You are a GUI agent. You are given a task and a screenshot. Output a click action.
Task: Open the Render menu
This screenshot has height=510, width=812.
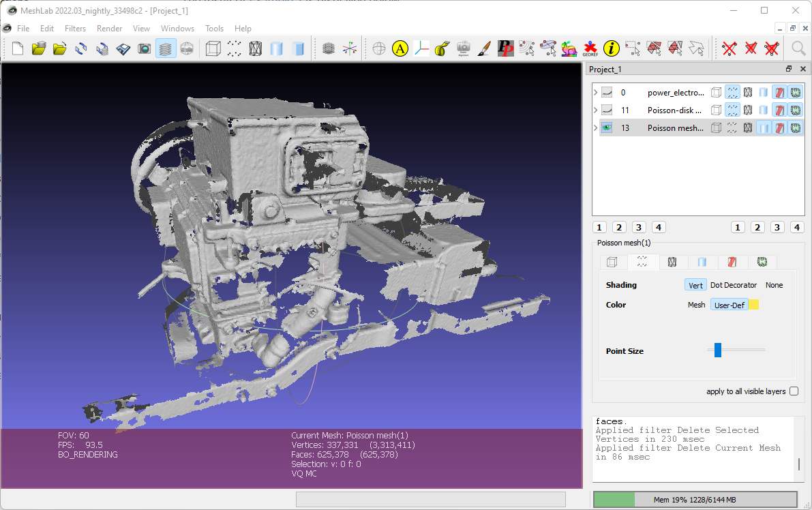109,29
